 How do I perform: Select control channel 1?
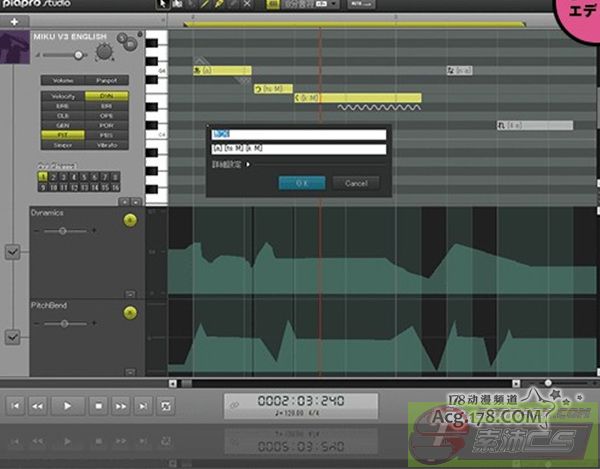42,176
